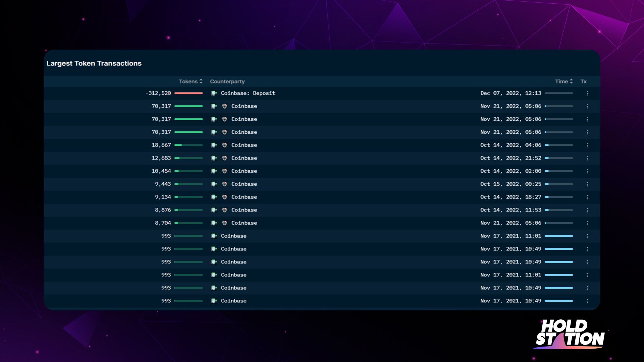
Task: Open three-dot menu for 12,683 transaction
Action: coord(588,158)
